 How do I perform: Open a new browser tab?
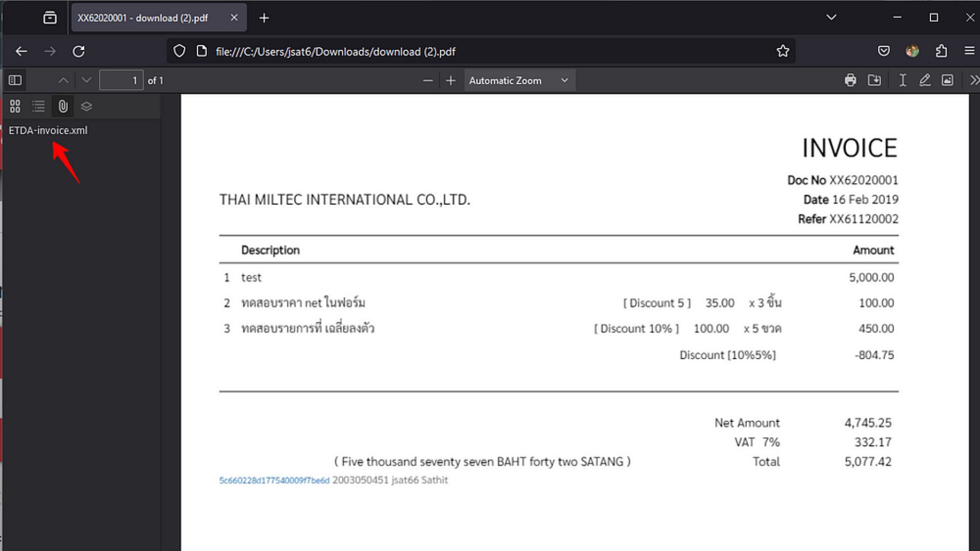(264, 18)
